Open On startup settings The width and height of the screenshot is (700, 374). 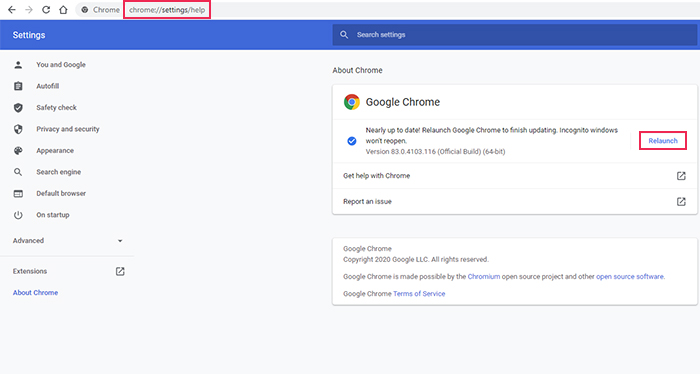53,215
